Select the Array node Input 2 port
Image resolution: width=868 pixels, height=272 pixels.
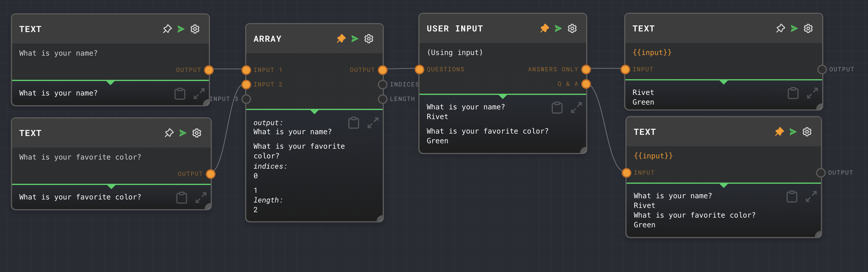click(x=246, y=84)
